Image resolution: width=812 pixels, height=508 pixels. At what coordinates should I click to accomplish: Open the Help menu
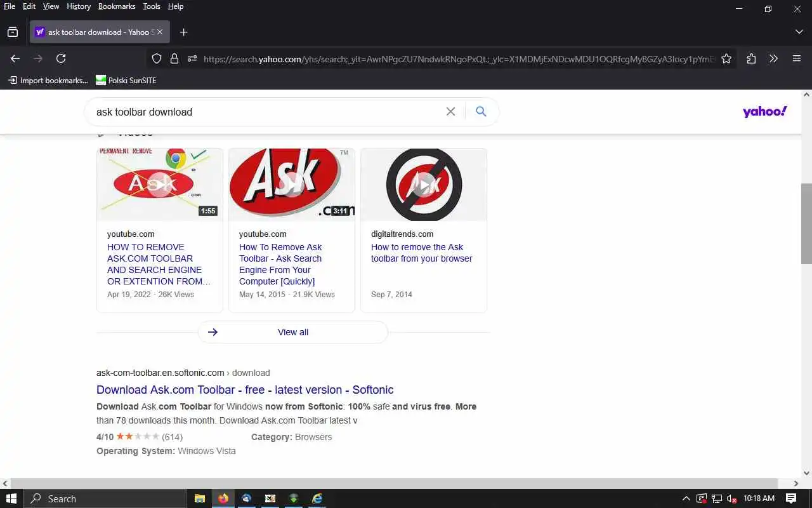[176, 6]
